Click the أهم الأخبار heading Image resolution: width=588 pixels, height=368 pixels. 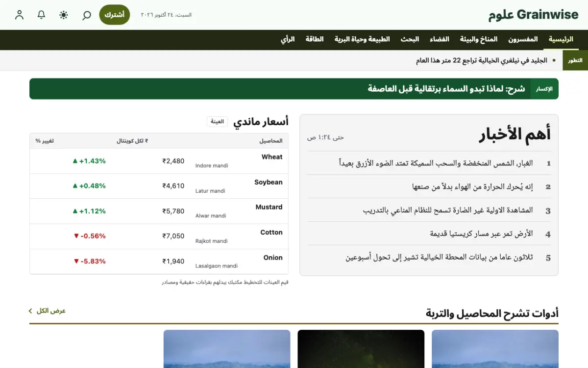pos(514,133)
